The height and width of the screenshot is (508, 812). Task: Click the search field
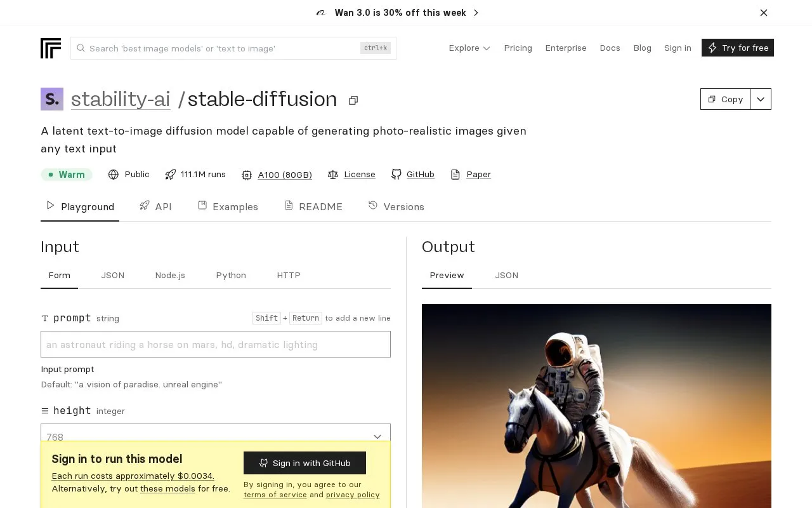point(233,48)
